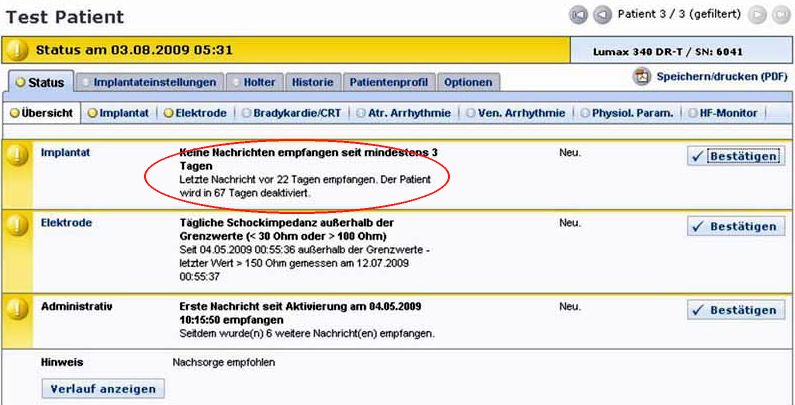This screenshot has height=405, width=795.
Task: Select the Bradykardie/CRT sub-tab
Action: tap(291, 114)
